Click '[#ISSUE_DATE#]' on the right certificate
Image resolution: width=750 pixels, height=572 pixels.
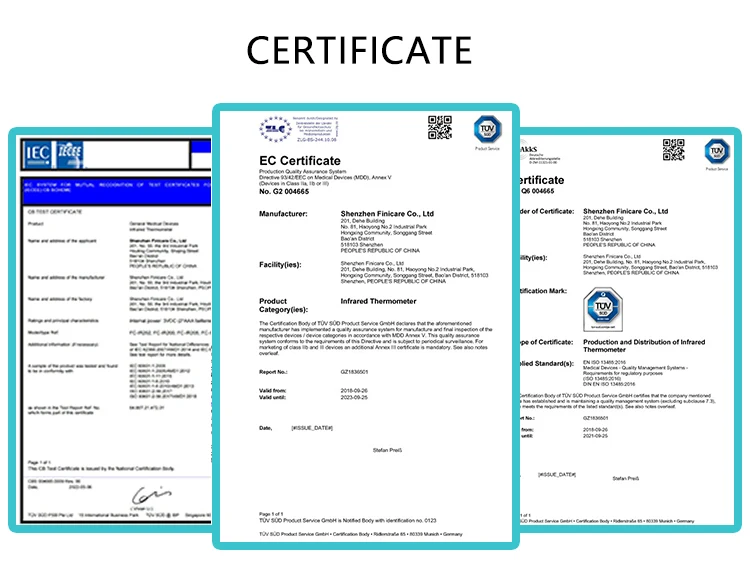click(x=557, y=474)
